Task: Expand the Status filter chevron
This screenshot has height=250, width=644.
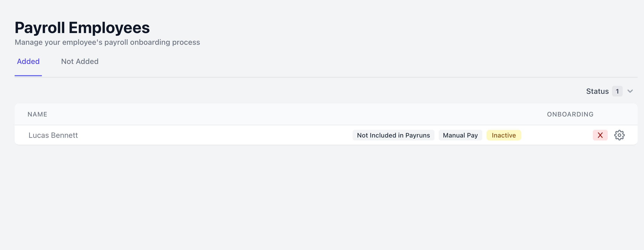Action: tap(630, 91)
